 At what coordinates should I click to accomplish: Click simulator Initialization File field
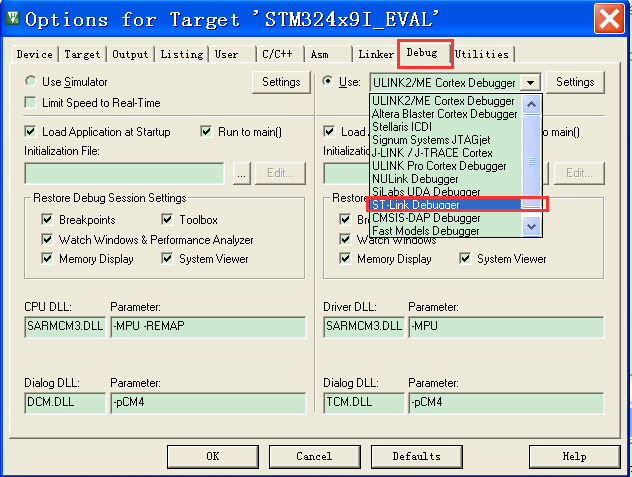point(124,173)
